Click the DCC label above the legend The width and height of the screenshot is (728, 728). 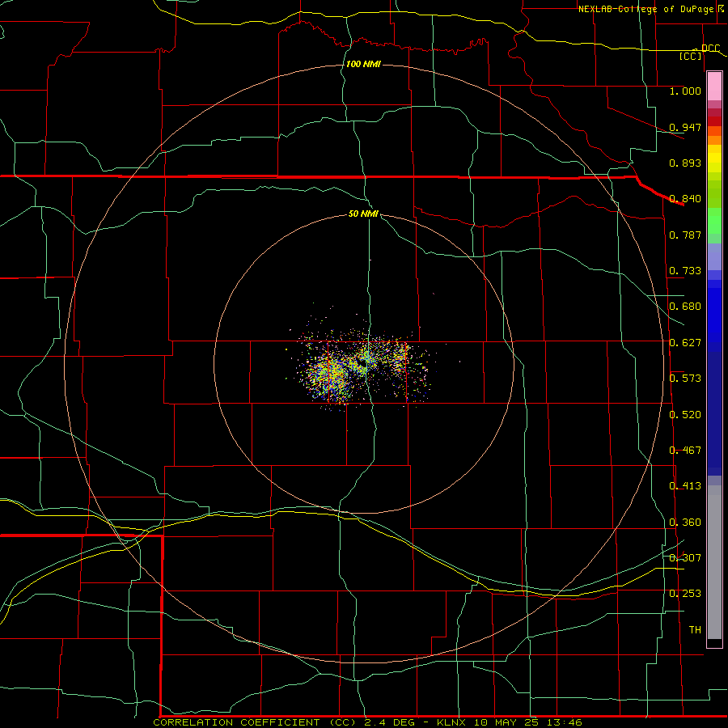(710, 48)
